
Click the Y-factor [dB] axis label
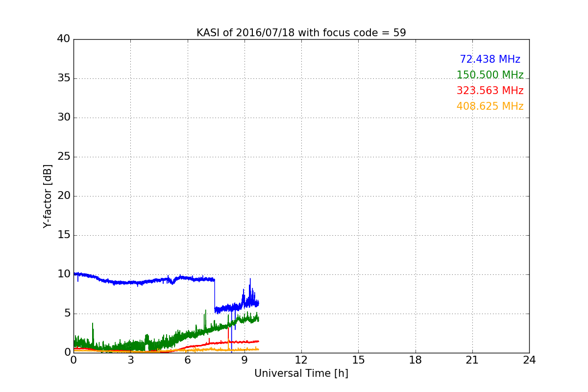click(48, 196)
